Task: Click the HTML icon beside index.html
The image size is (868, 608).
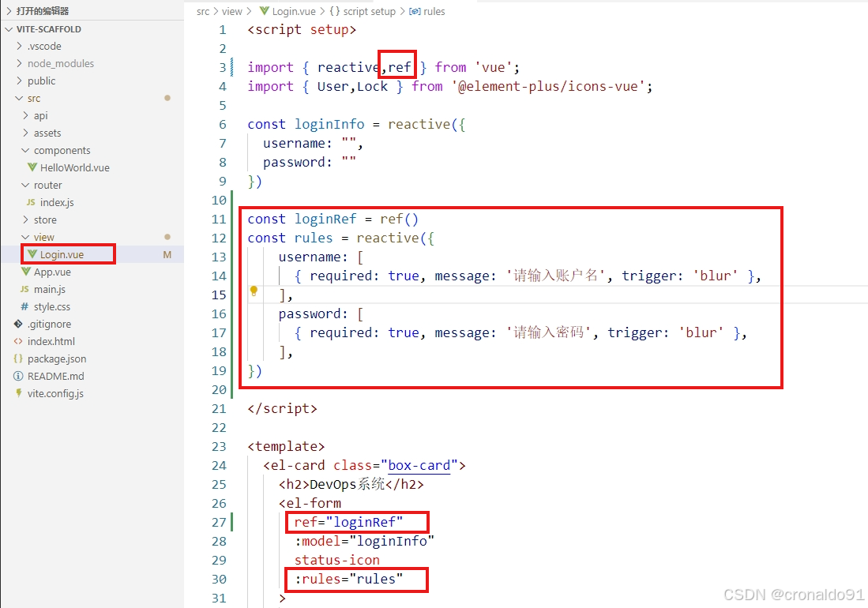Action: click(18, 341)
